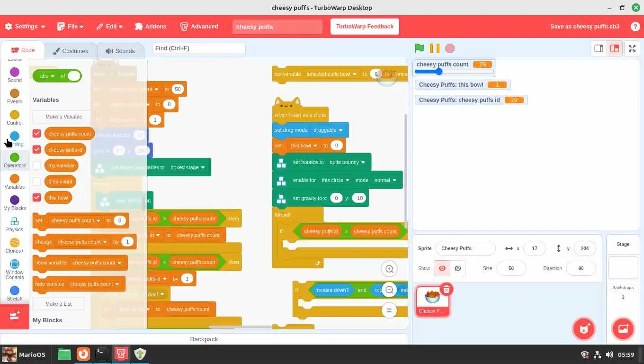Check the prev count variable checkbox
Viewport: 644px width, 364px height.
coord(37,182)
